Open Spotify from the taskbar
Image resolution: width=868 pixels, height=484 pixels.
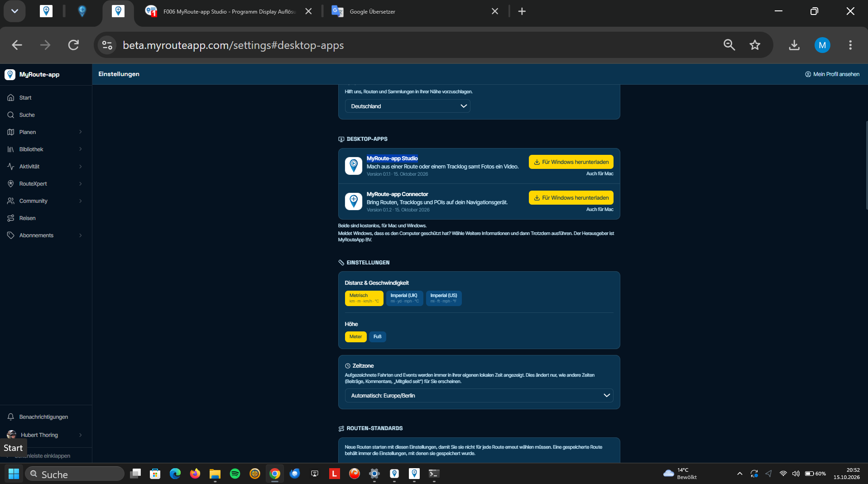click(x=235, y=474)
